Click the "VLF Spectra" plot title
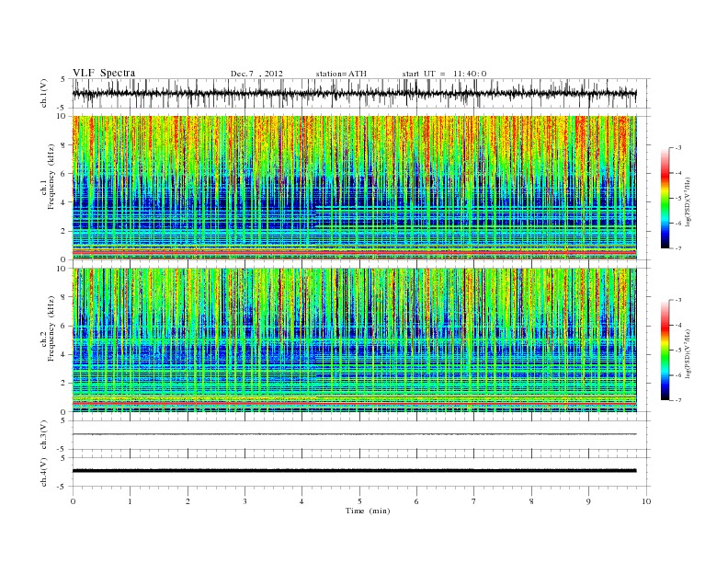This screenshot has width=728, height=563. click(x=104, y=74)
